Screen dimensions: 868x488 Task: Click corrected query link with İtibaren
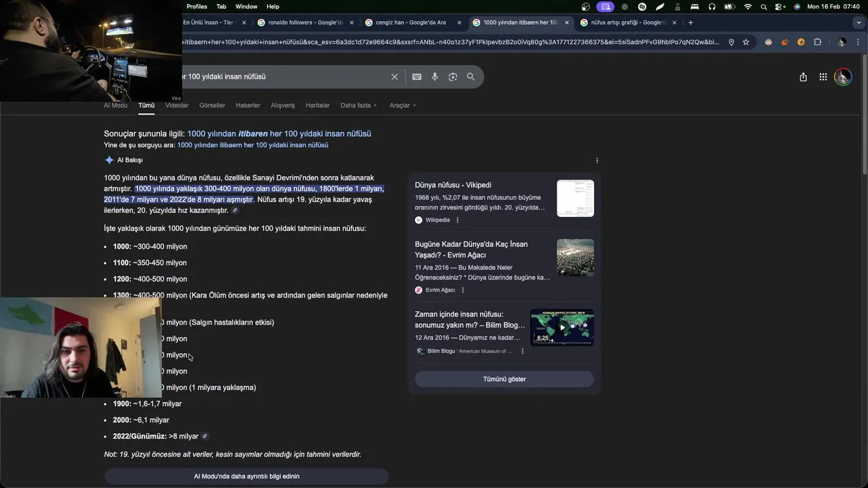(x=279, y=134)
